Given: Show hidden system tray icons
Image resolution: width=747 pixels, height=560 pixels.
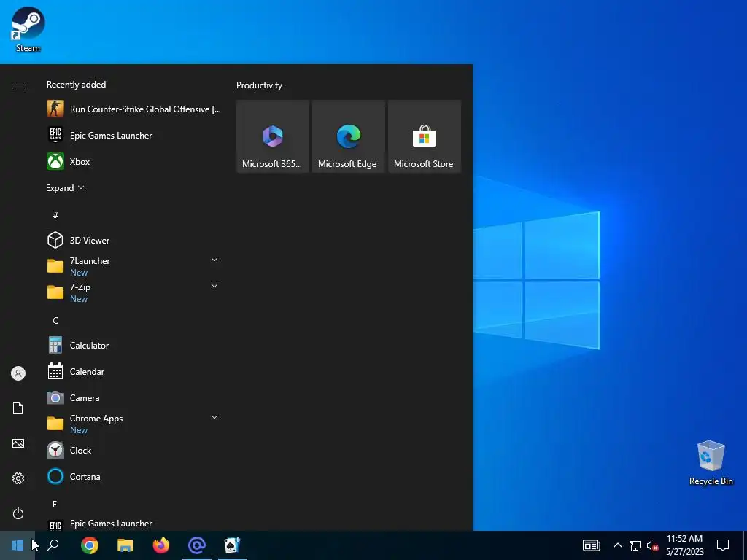Looking at the screenshot, I should tap(617, 545).
